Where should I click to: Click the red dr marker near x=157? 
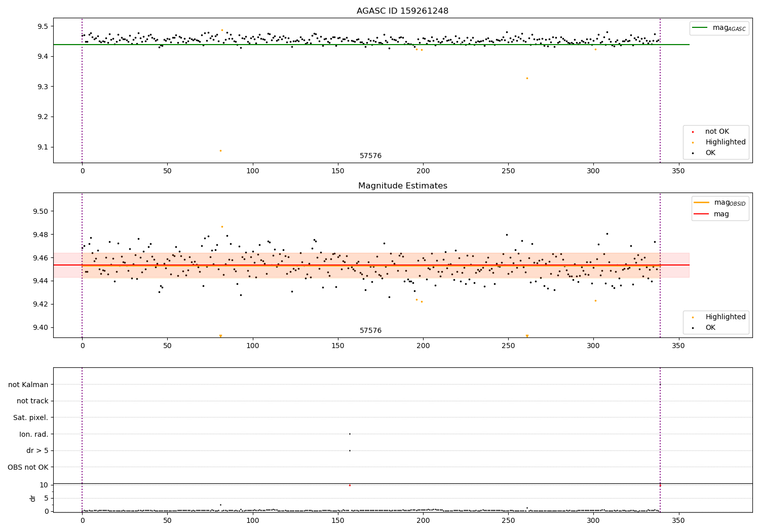(350, 485)
